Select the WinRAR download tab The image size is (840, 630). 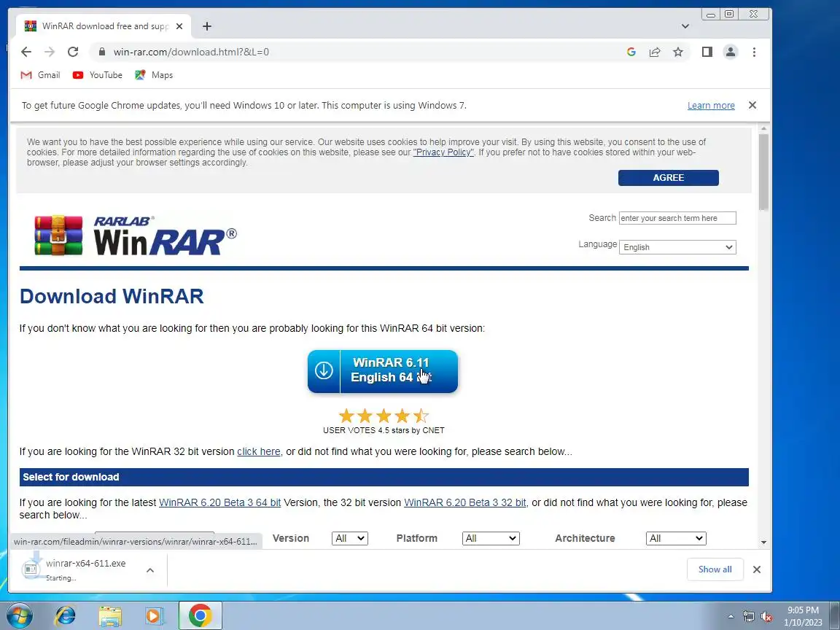coord(104,26)
